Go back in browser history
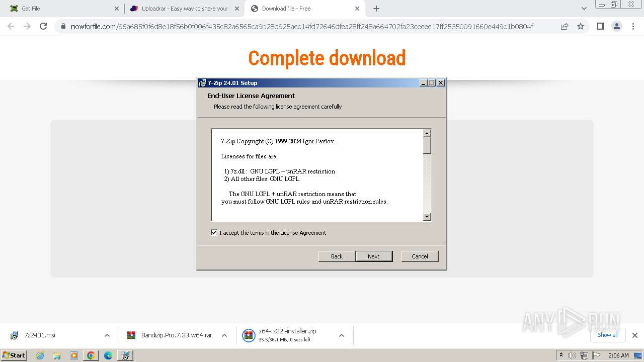Image resolution: width=644 pixels, height=362 pixels. (x=11, y=26)
